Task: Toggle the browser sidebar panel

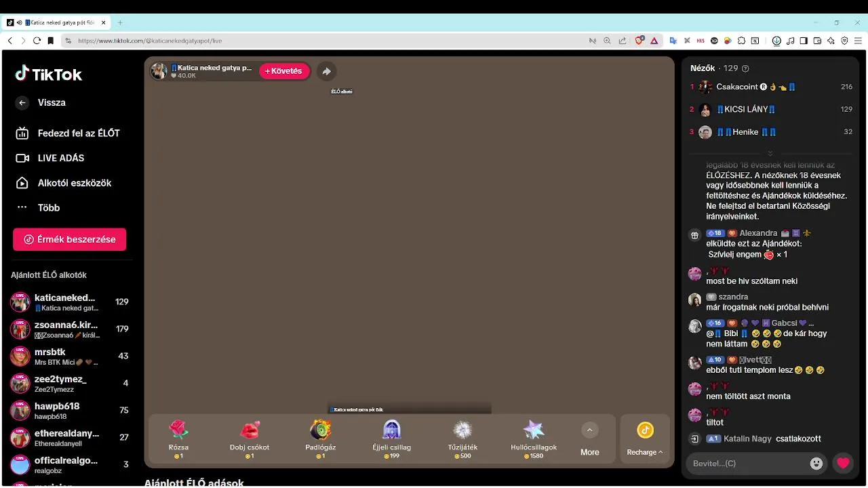Action: (x=804, y=41)
